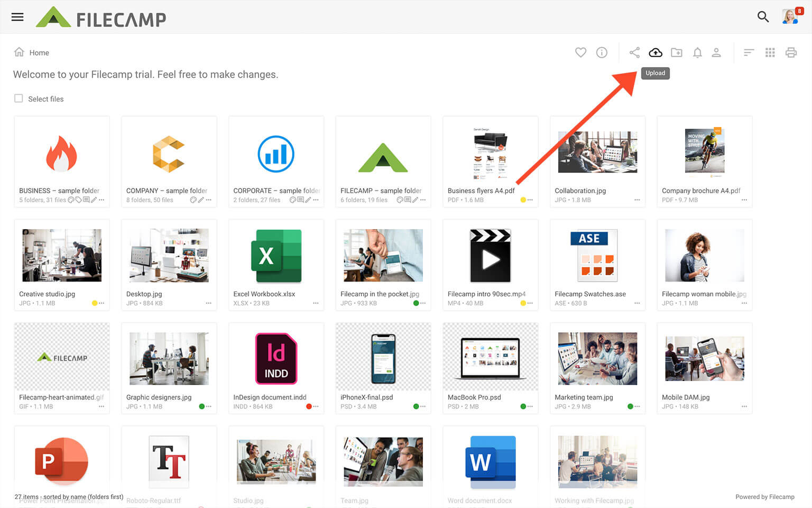Open Studio.jpg thumbnail
This screenshot has height=508, width=812.
coord(276,461)
